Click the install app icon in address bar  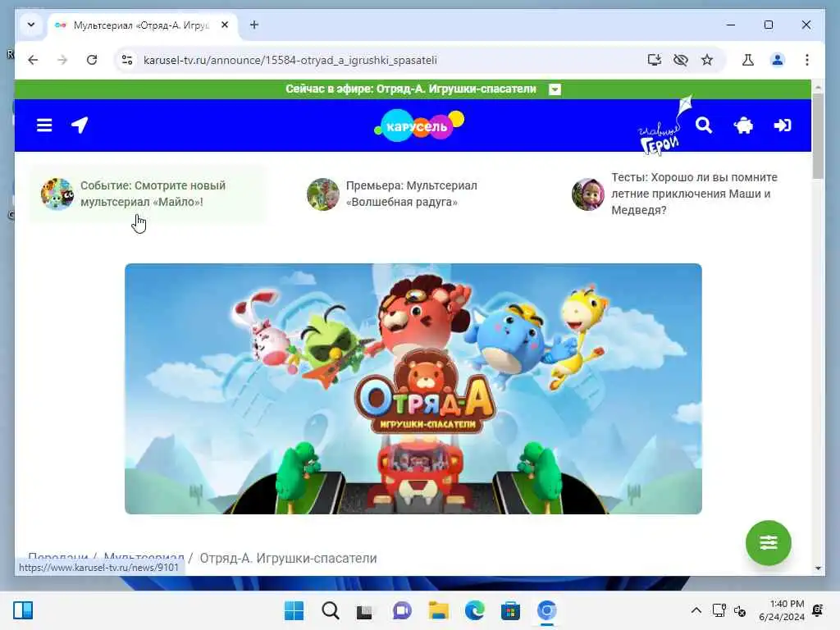[654, 60]
